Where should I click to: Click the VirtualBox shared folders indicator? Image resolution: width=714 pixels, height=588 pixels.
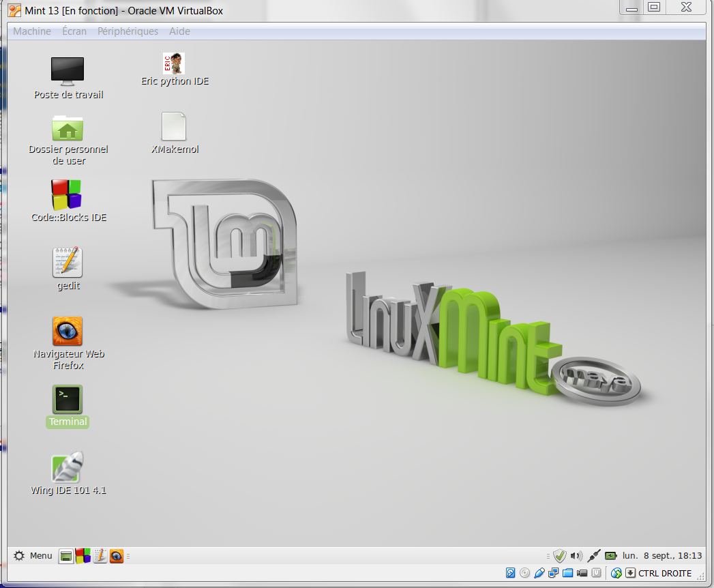pyautogui.click(x=567, y=573)
